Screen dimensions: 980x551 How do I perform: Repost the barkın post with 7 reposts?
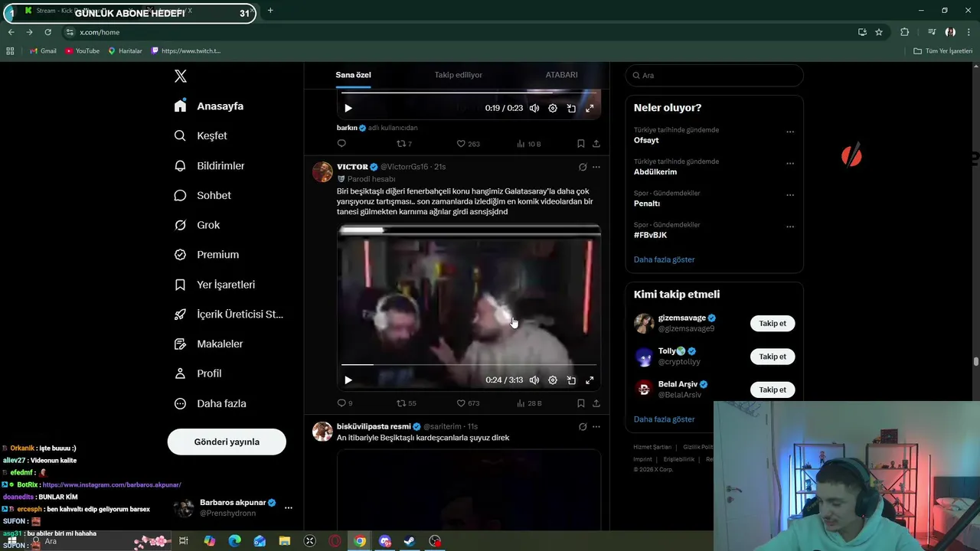(404, 143)
